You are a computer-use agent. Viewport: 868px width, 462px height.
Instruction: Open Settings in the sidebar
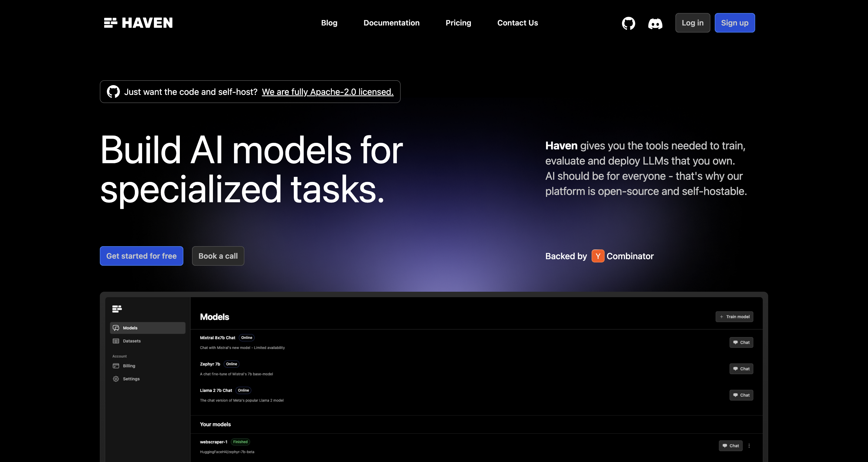[x=148, y=379]
